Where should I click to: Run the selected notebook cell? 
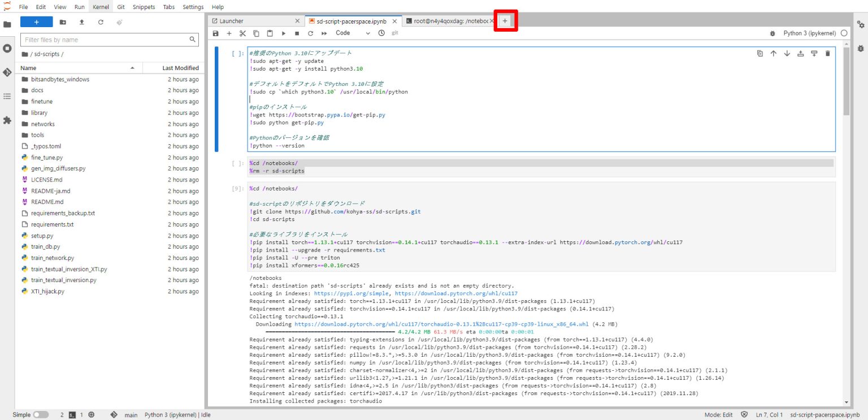[283, 33]
